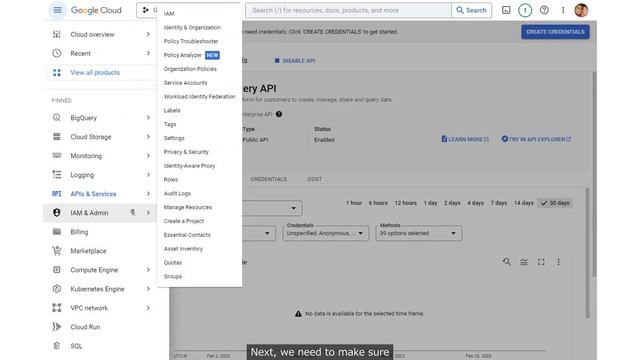
Task: Click the chart search magnifier icon
Action: coord(507,262)
